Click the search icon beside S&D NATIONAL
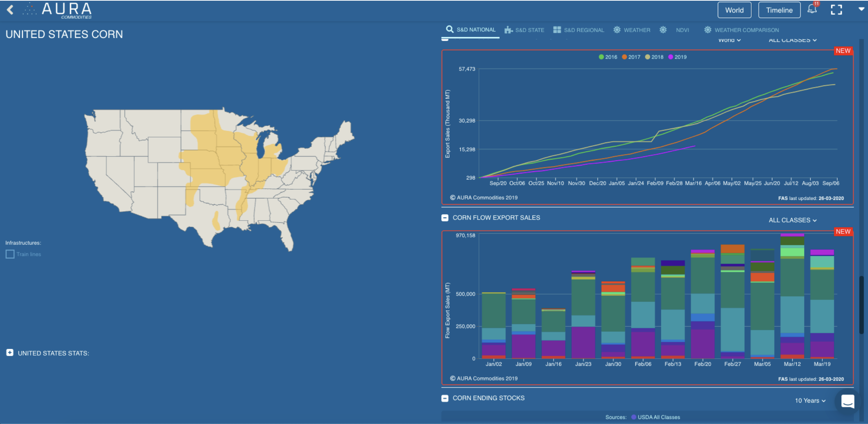Screen dimensions: 868x424 pos(449,29)
